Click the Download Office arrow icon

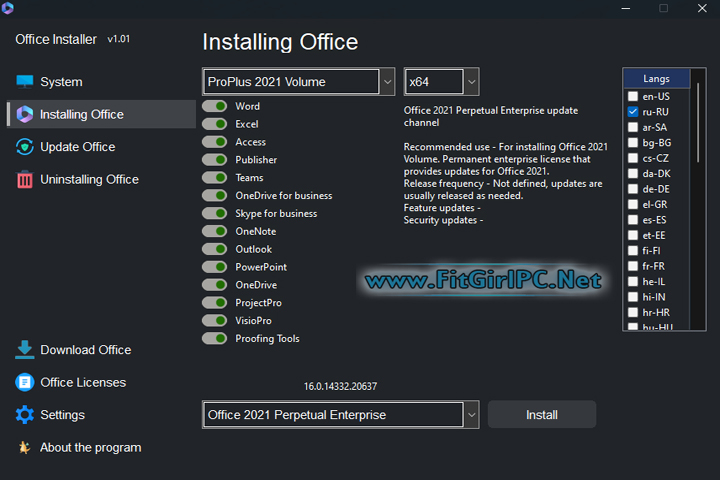(25, 350)
